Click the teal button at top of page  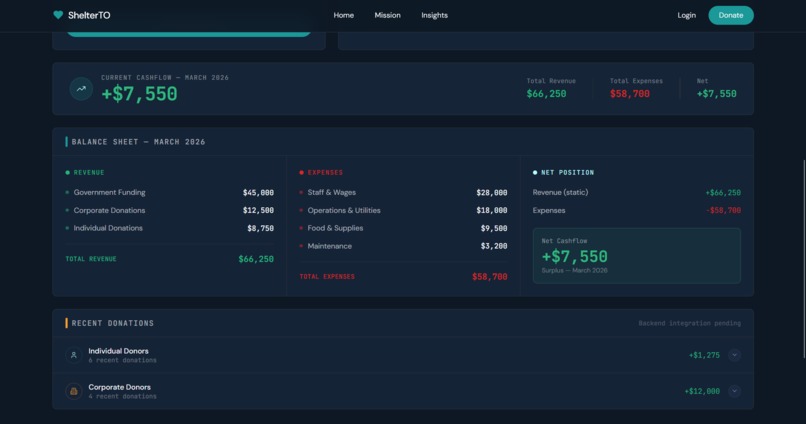click(x=189, y=34)
